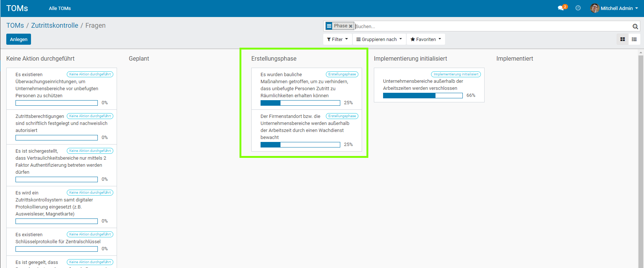Click Mitchell Admin's avatar picture
The height and width of the screenshot is (268, 644).
coord(594,8)
